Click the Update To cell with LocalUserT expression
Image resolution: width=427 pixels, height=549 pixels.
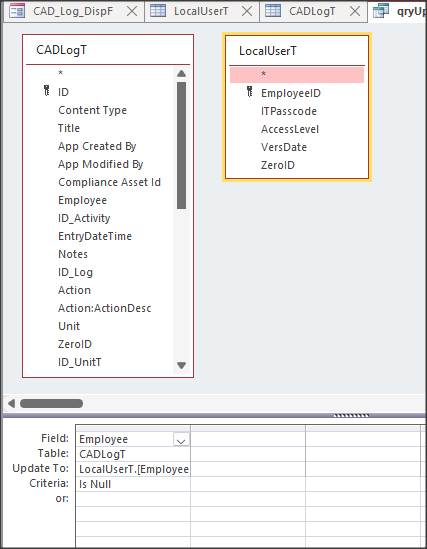point(133,469)
